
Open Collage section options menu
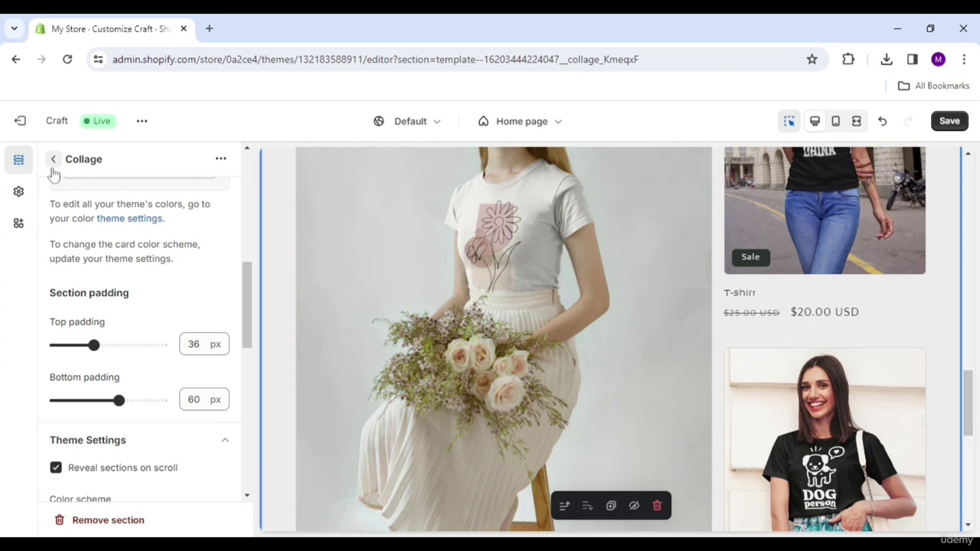point(220,158)
